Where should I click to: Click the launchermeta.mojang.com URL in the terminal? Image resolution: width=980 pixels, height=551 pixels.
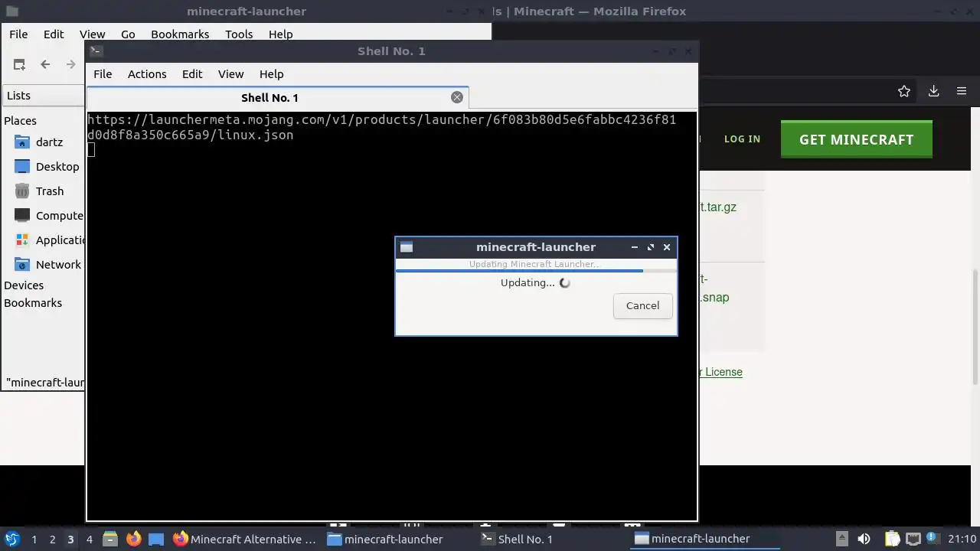(x=381, y=127)
